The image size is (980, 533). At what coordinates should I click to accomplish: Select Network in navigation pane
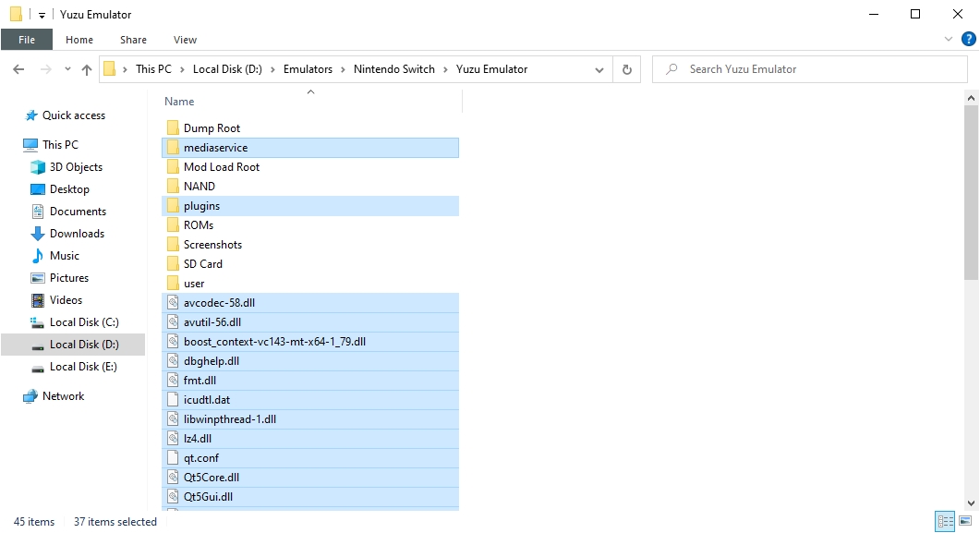coord(63,395)
